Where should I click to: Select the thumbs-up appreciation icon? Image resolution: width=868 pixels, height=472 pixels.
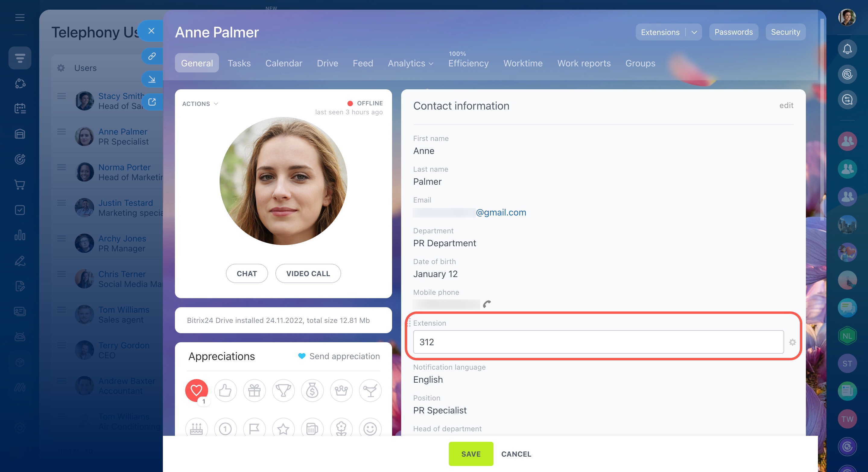225,391
